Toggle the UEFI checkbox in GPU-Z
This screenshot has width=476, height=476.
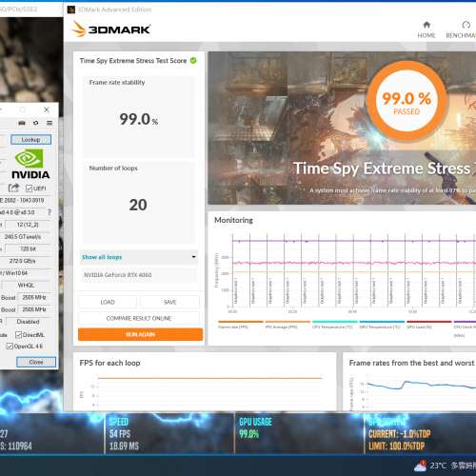[x=29, y=188]
